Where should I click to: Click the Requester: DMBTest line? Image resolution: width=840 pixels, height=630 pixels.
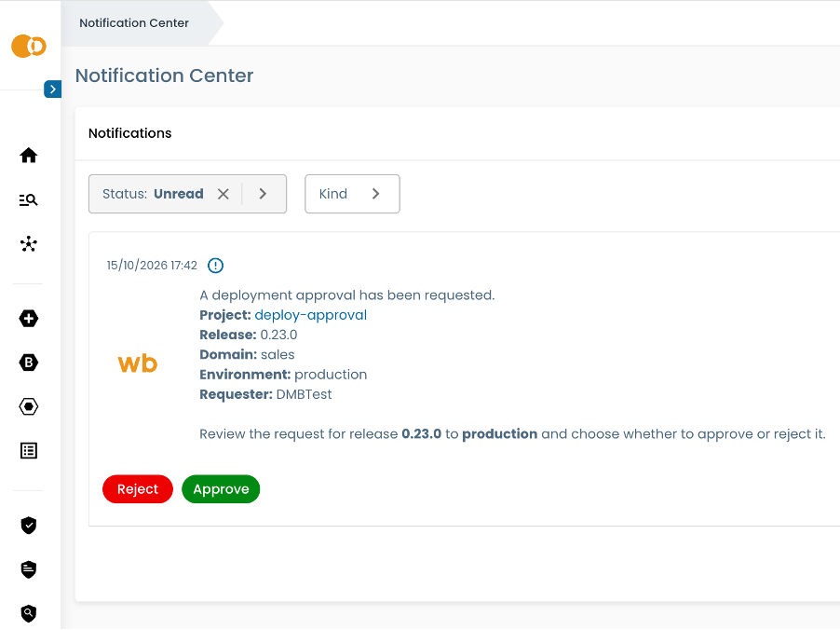click(265, 394)
